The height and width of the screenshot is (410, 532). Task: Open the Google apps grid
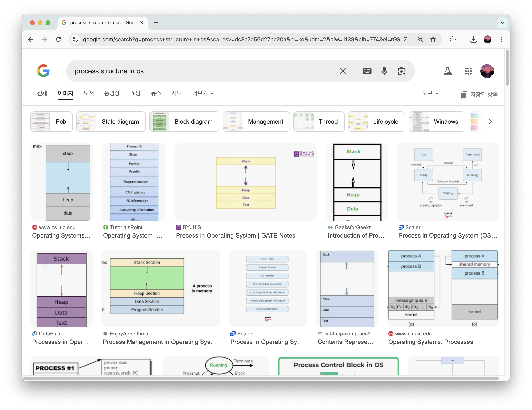[x=468, y=71]
